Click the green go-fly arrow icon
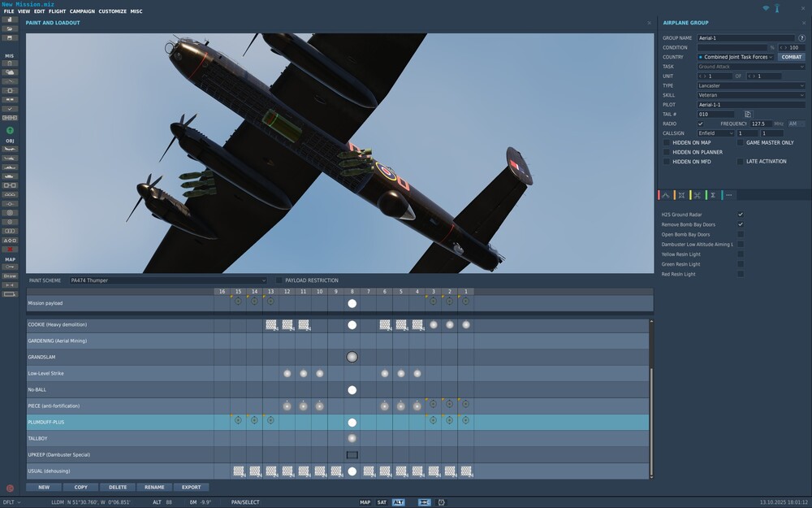812x508 pixels. [x=9, y=130]
